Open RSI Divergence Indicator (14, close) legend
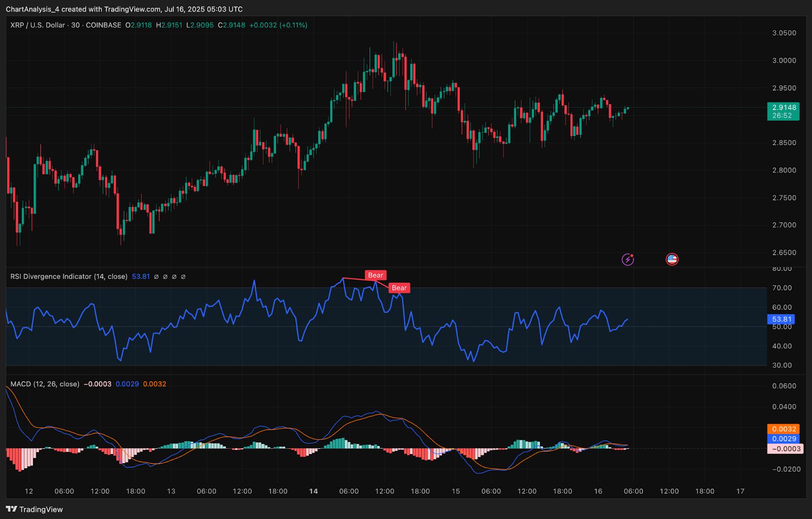 tap(69, 276)
